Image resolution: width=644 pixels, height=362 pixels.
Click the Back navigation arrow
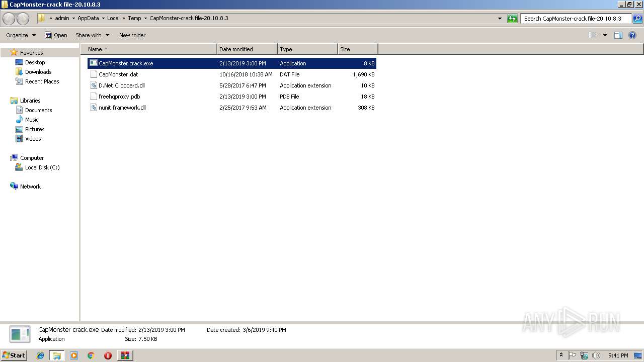click(9, 19)
